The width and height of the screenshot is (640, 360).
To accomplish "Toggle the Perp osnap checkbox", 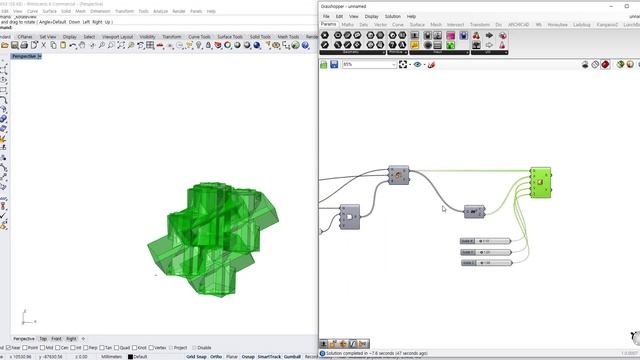I will tap(86, 348).
